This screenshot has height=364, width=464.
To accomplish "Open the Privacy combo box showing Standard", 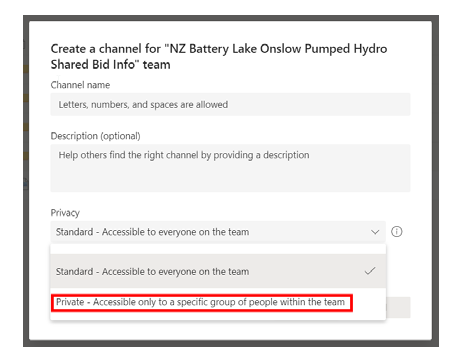I will [x=218, y=232].
